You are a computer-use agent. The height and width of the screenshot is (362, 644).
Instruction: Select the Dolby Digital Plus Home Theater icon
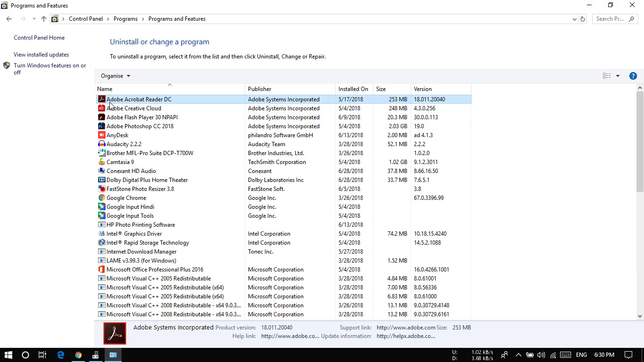101,180
